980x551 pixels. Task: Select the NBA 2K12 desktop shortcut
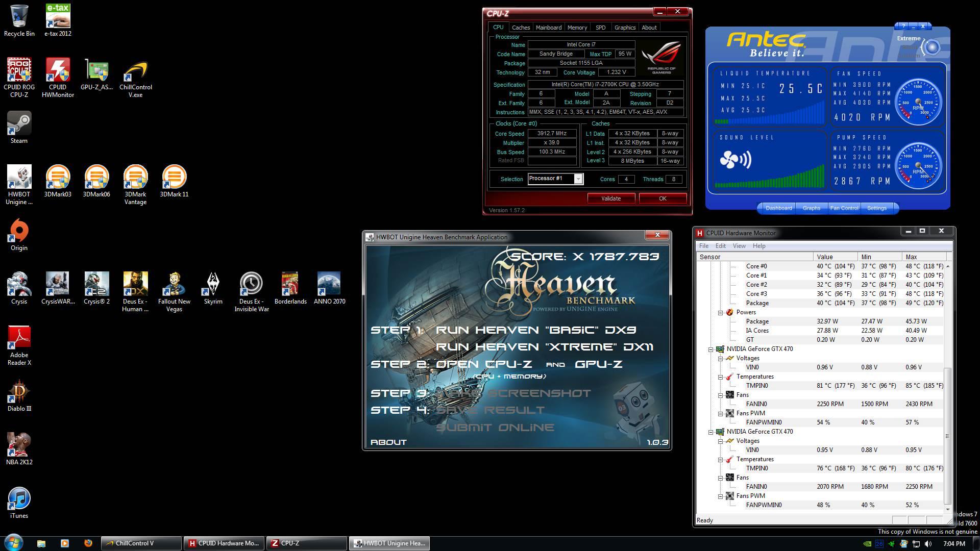tap(19, 449)
